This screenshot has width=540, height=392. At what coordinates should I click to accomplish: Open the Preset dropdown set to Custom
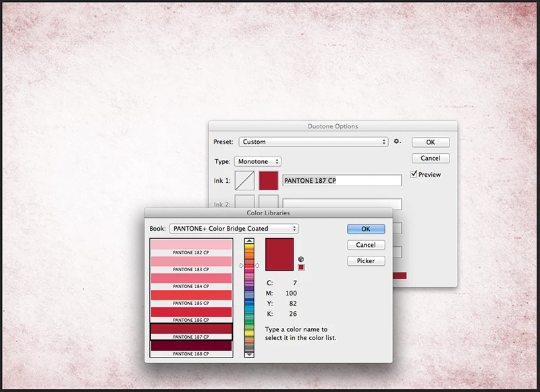[x=313, y=142]
